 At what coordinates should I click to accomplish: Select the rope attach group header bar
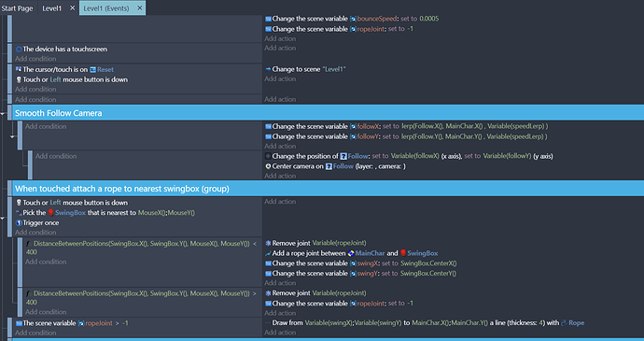pos(329,189)
